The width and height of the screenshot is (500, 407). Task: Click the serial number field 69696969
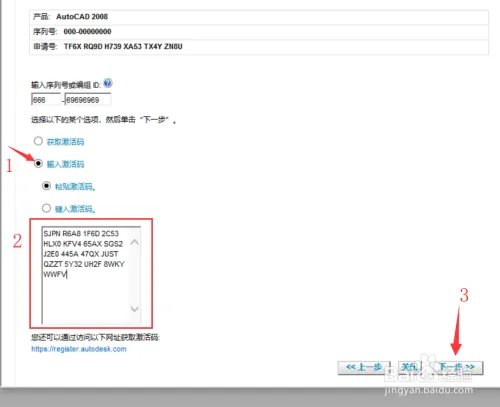[88, 100]
